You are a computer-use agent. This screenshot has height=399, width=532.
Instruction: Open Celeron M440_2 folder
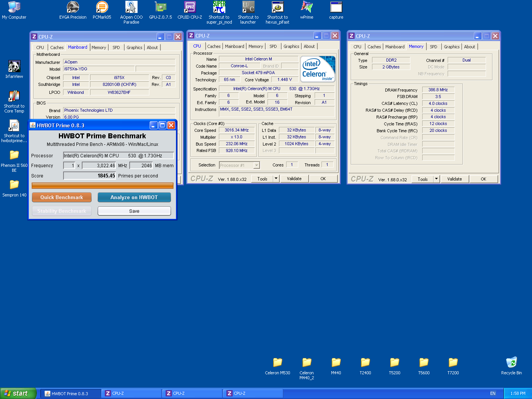tap(307, 369)
